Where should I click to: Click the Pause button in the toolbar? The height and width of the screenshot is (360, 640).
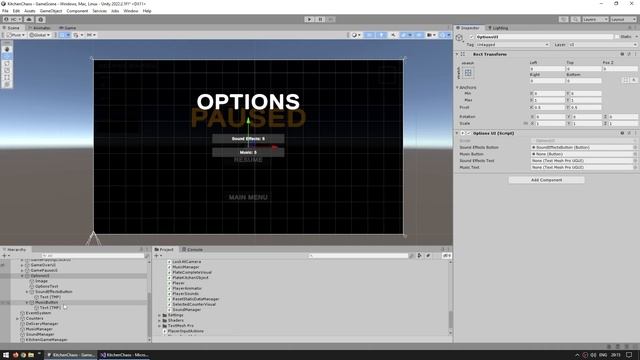[320, 19]
